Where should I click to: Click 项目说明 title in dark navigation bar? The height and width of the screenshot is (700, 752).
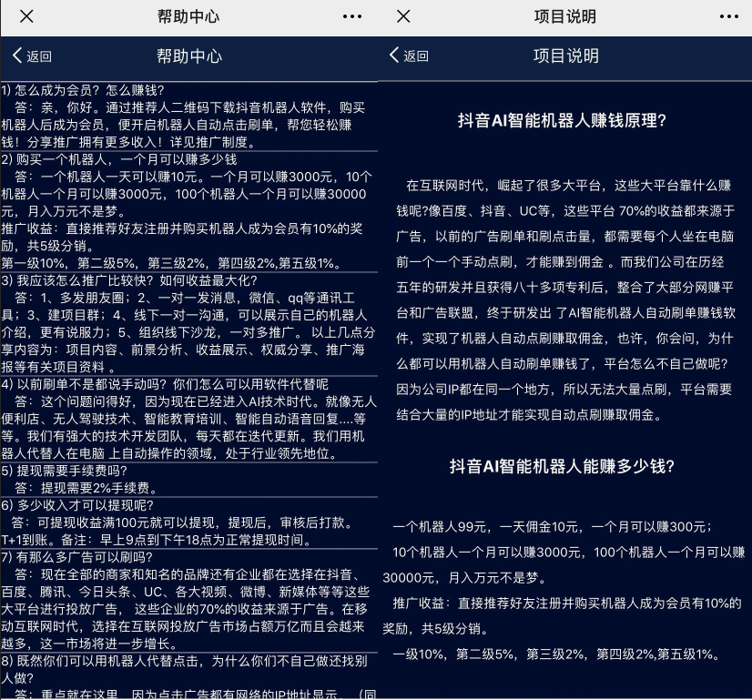coord(566,56)
